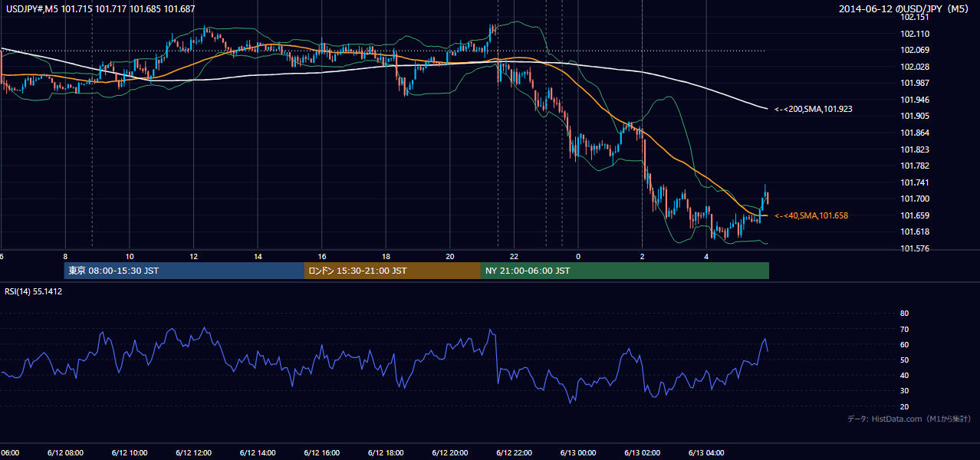Screen dimensions: 980x460
Task: Click RSI scale value 80
Action: (904, 314)
